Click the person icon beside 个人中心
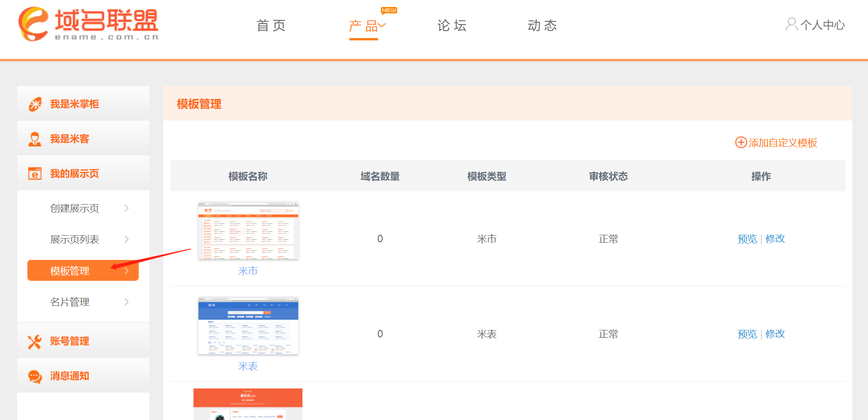 tap(791, 25)
